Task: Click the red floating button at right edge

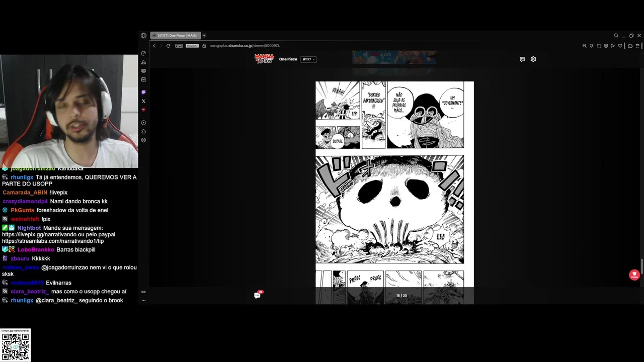Action: [x=634, y=275]
